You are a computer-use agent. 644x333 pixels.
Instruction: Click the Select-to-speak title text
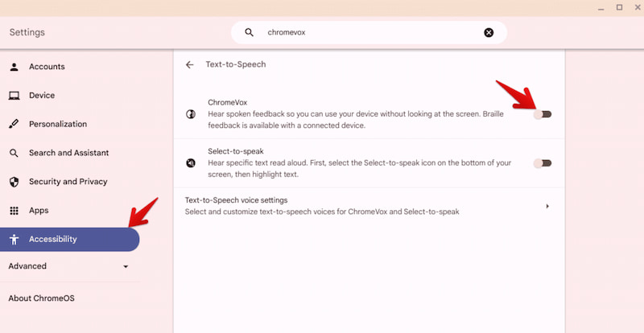[x=236, y=151]
